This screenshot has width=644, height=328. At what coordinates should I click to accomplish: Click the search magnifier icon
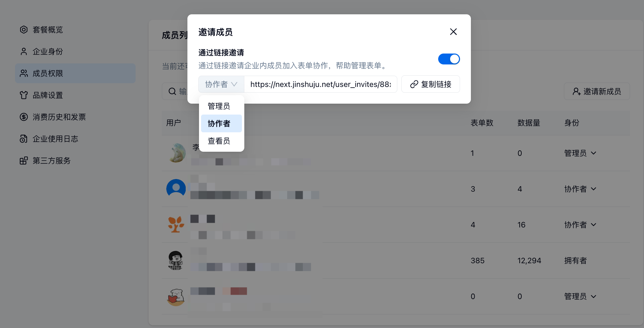click(x=172, y=91)
